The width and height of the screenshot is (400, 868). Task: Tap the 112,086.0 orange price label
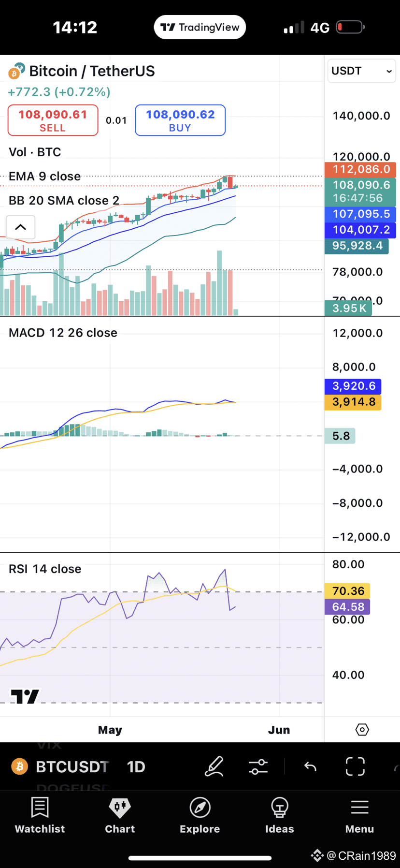360,169
